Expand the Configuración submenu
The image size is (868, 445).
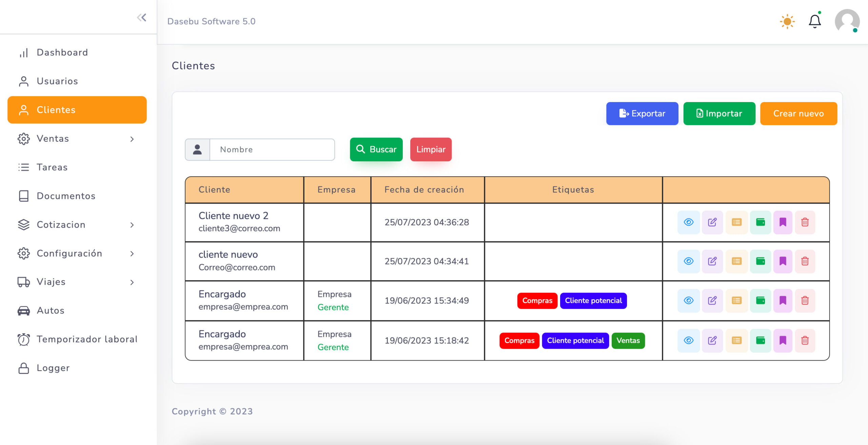(77, 254)
